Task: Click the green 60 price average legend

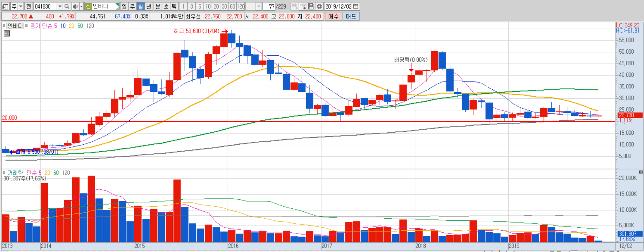Action: point(80,26)
